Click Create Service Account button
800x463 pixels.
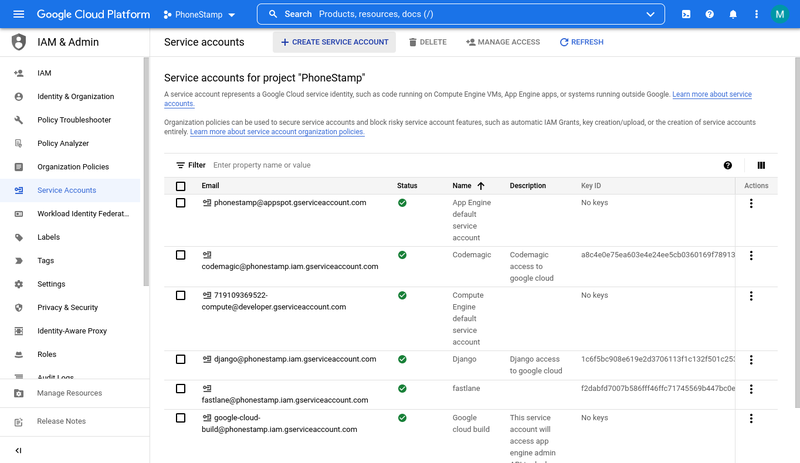click(x=334, y=42)
